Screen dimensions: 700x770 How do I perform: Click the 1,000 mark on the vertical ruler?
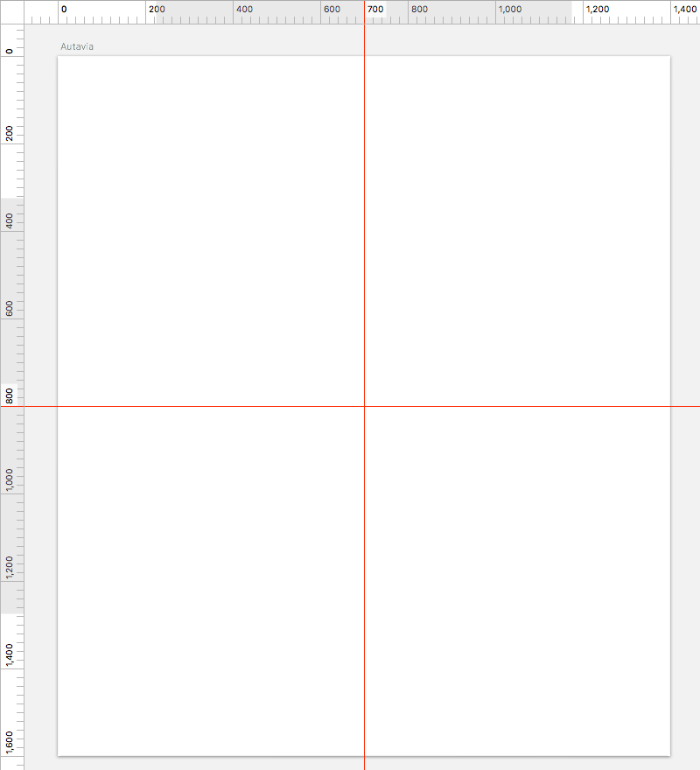[10, 479]
